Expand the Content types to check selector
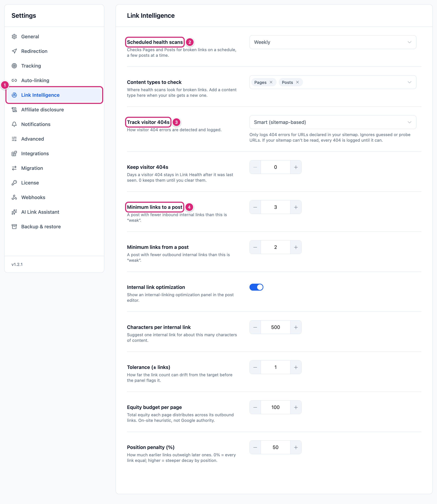The width and height of the screenshot is (437, 504). tap(409, 82)
